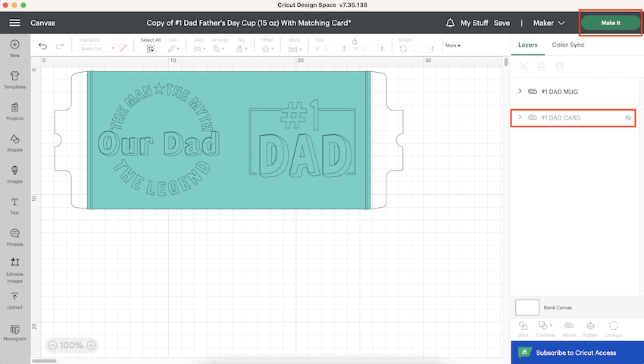This screenshot has width=644, height=364.
Task: Open the Templates panel
Action: pyautogui.click(x=15, y=80)
